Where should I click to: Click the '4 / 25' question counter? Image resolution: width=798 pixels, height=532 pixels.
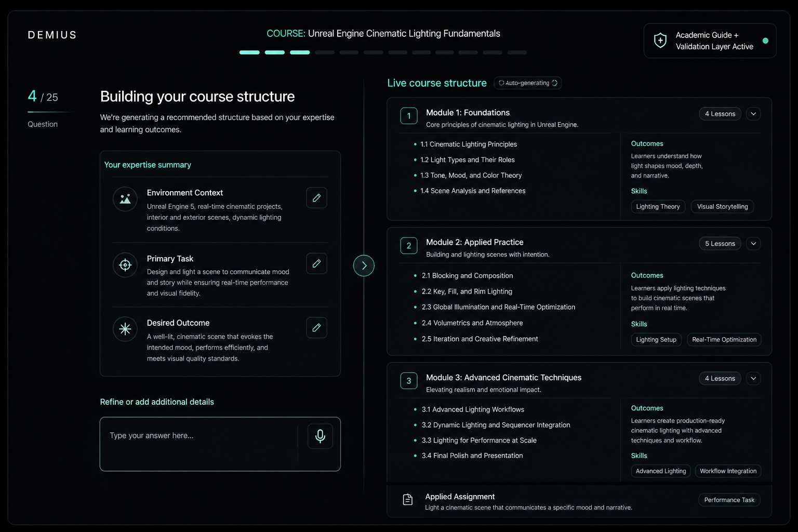(x=43, y=97)
